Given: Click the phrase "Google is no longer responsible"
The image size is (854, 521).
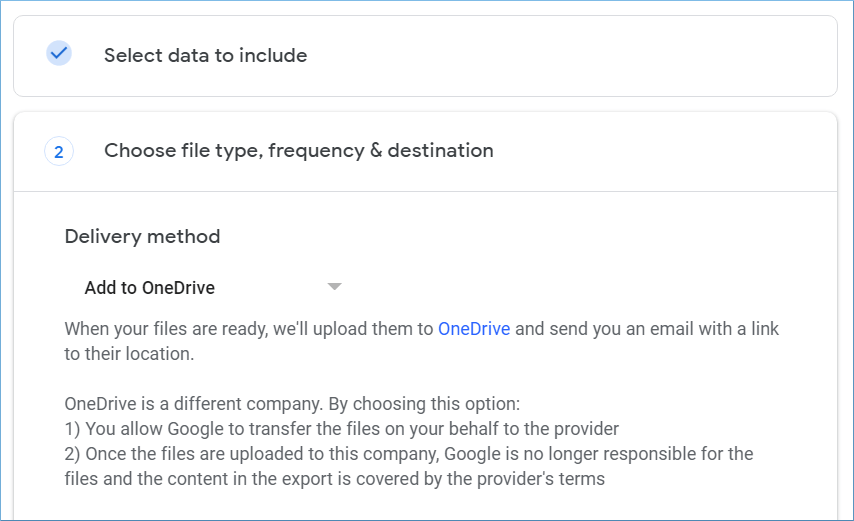Looking at the screenshot, I should (x=570, y=454).
